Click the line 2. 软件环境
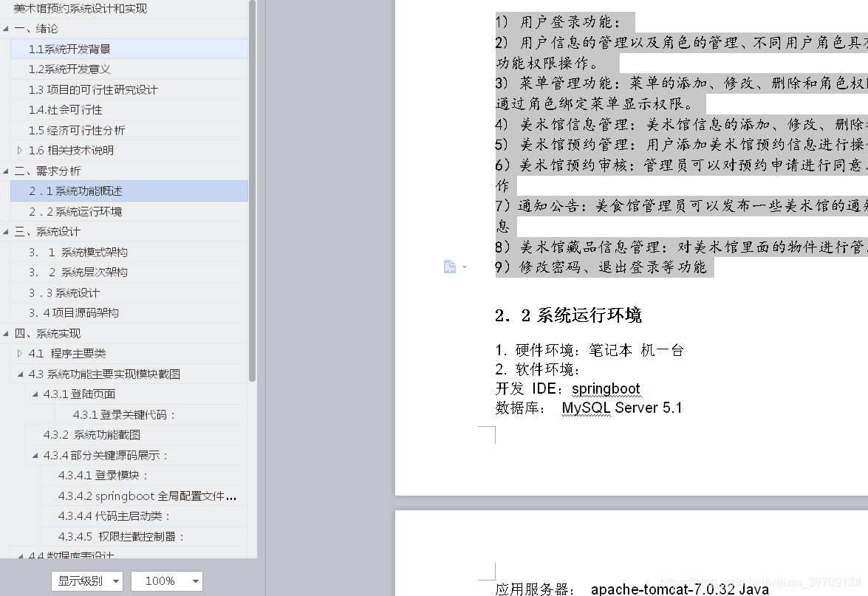The width and height of the screenshot is (868, 596). click(x=538, y=369)
